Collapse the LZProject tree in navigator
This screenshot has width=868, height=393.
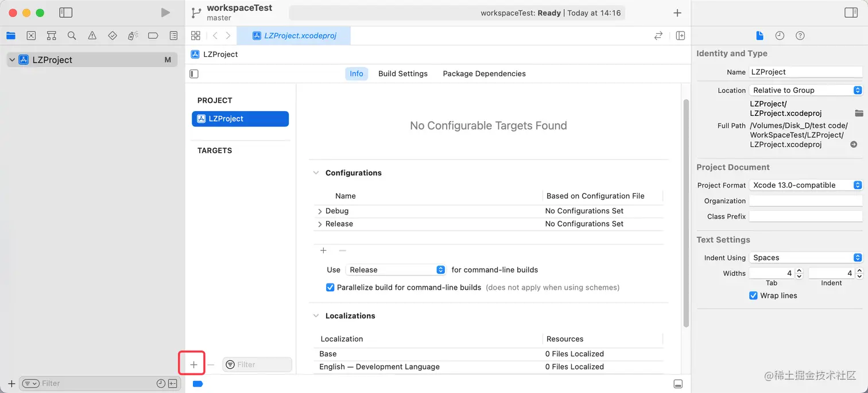coord(12,60)
